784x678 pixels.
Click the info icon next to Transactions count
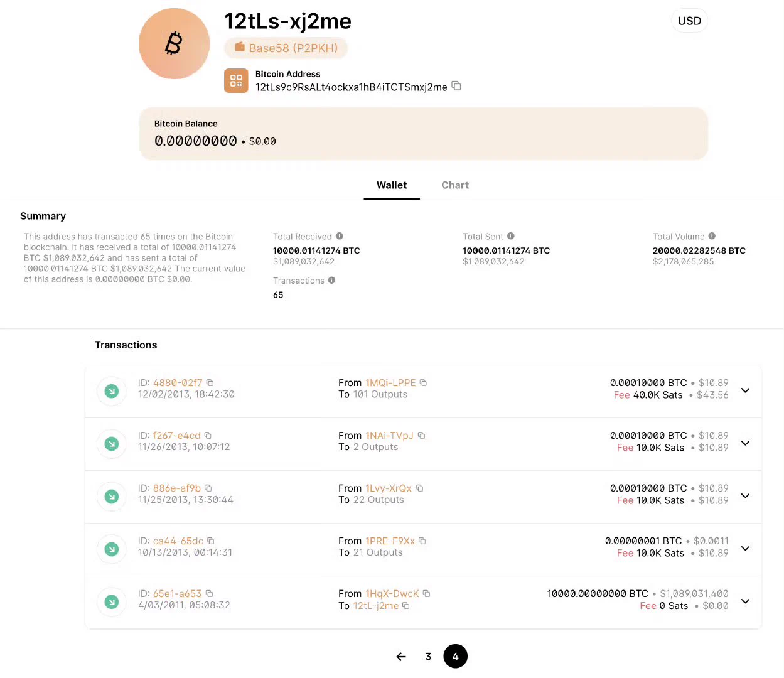[x=331, y=280]
